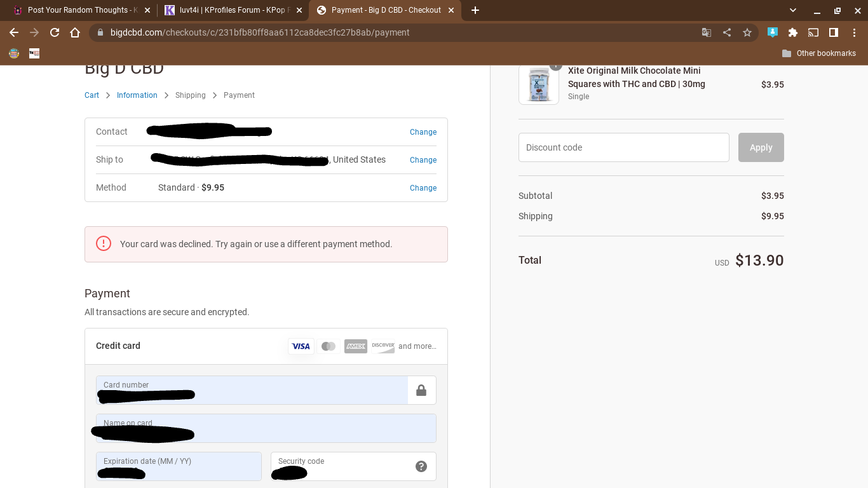Click the browser forward arrow
868x488 pixels.
(34, 32)
